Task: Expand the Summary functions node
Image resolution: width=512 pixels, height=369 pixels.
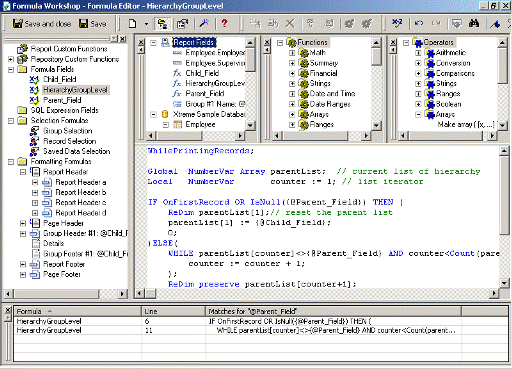Action: click(292, 63)
